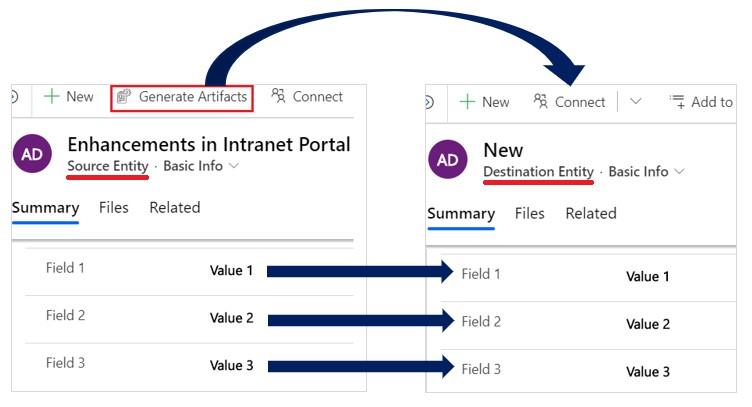Open Related tab in Source Entity
This screenshot has height=407, width=752.
175,208
